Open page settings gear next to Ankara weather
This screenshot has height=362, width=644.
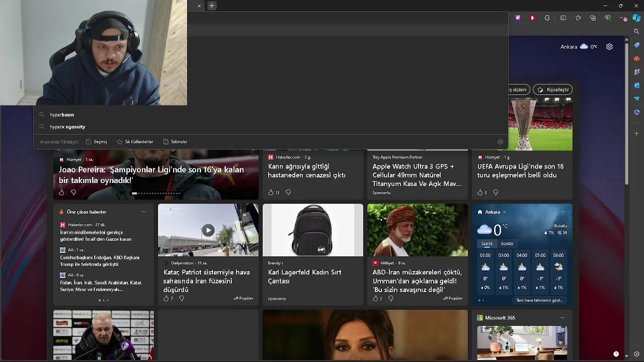click(609, 47)
